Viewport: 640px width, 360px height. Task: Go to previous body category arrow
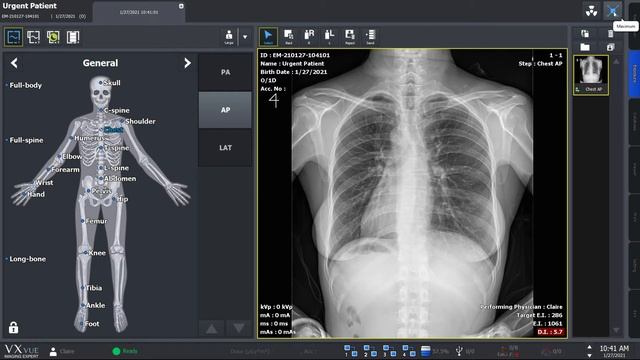[x=14, y=63]
